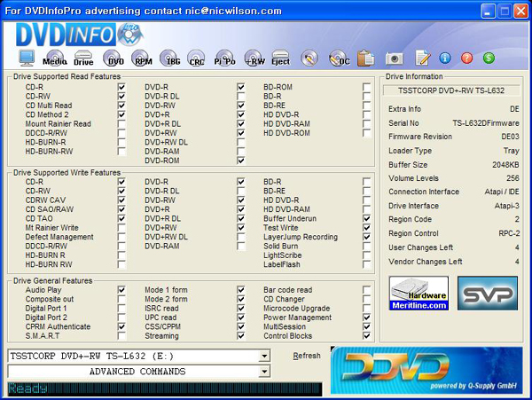Click the Loader Type value Tray
Screen dimensions: 532x400
(512, 151)
